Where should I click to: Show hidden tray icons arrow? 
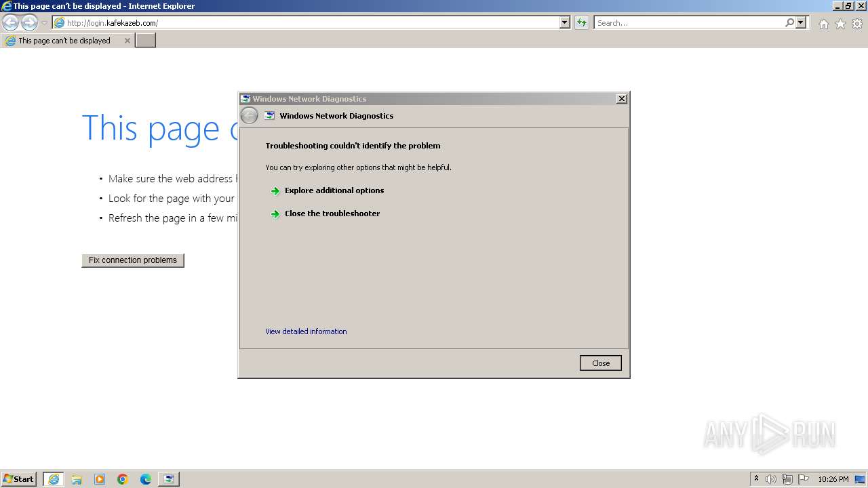(756, 479)
